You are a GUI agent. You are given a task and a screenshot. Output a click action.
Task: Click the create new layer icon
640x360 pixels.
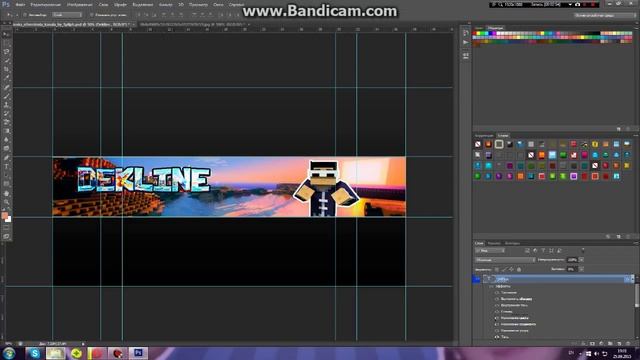click(619, 344)
